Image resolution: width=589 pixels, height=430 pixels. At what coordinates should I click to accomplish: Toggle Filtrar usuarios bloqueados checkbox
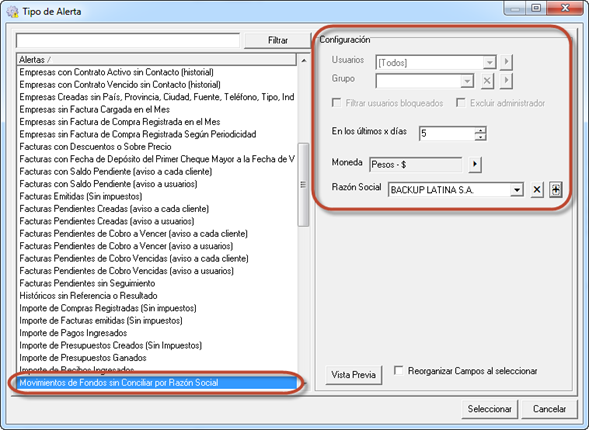pos(337,103)
